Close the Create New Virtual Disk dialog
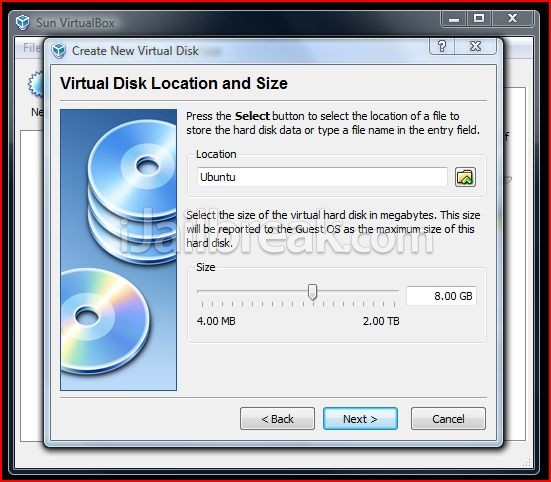The width and height of the screenshot is (551, 482). click(475, 46)
